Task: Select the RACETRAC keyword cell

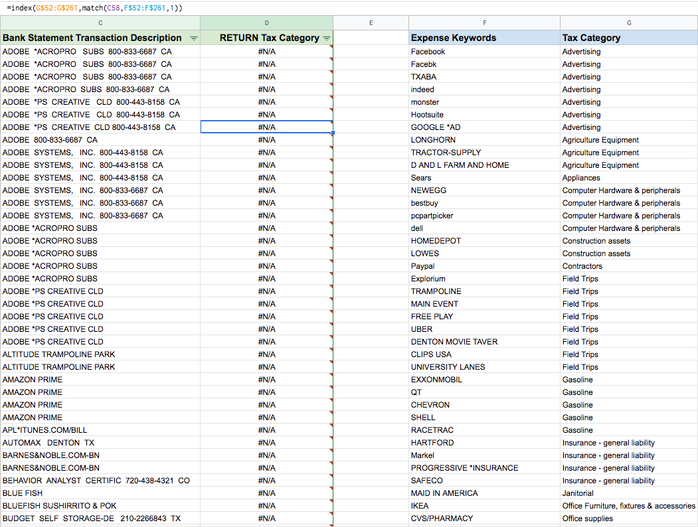Action: click(x=484, y=430)
